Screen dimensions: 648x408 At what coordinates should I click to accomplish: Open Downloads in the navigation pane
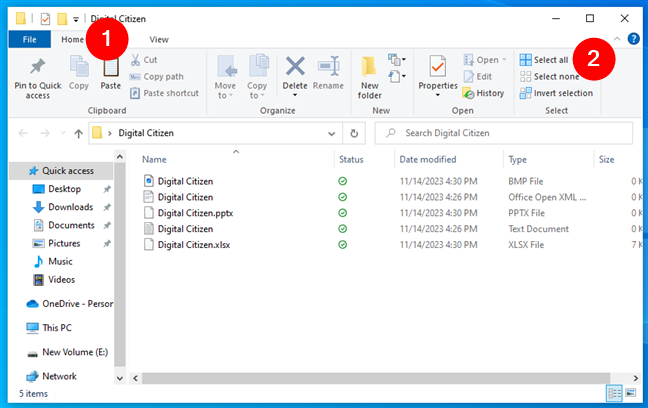pyautogui.click(x=70, y=207)
